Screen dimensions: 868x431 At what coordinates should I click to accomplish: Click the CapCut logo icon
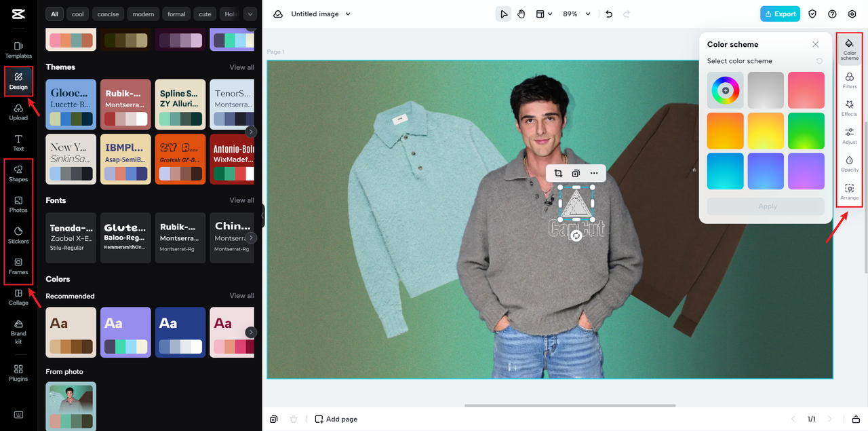(x=18, y=14)
